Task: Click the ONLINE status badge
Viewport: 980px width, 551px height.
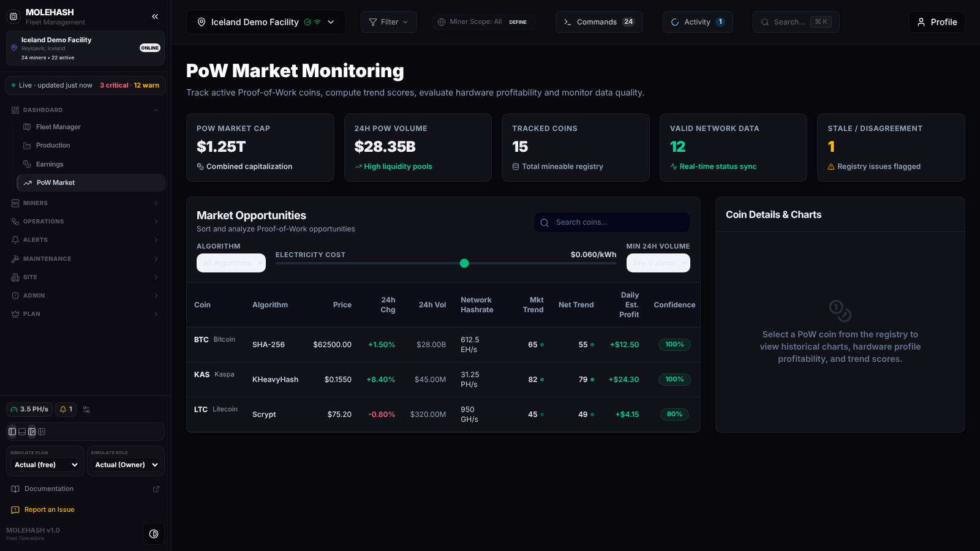Action: point(150,48)
